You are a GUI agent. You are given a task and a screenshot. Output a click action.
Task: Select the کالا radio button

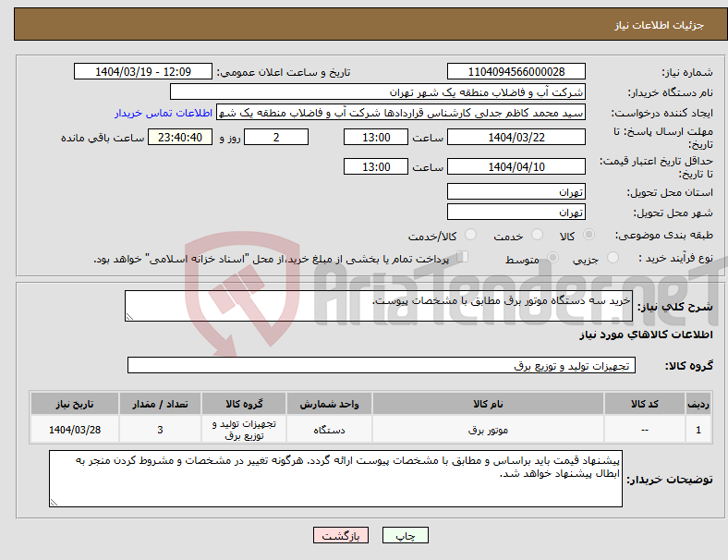588,235
